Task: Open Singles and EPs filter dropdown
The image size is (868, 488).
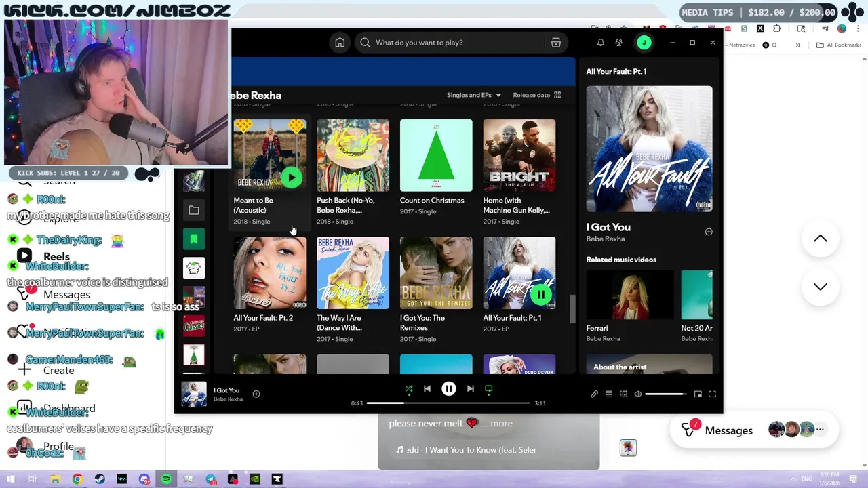Action: [473, 95]
